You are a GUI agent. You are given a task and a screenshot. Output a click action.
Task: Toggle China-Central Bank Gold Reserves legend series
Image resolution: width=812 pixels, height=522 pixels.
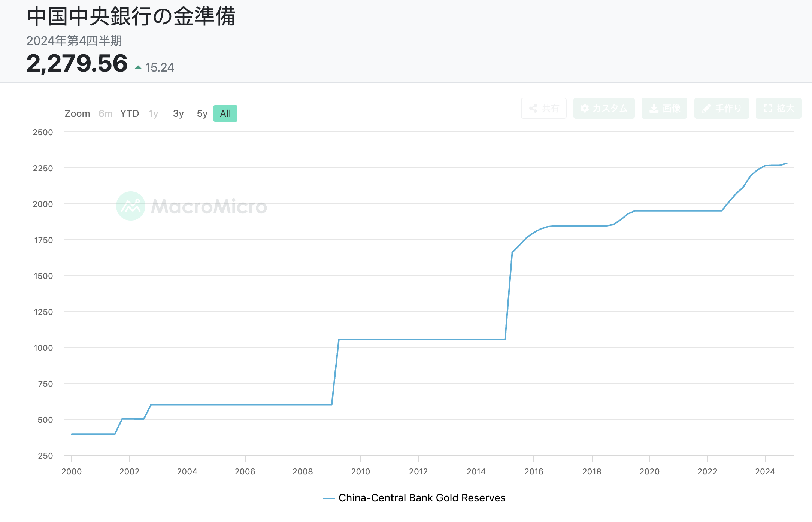click(422, 498)
